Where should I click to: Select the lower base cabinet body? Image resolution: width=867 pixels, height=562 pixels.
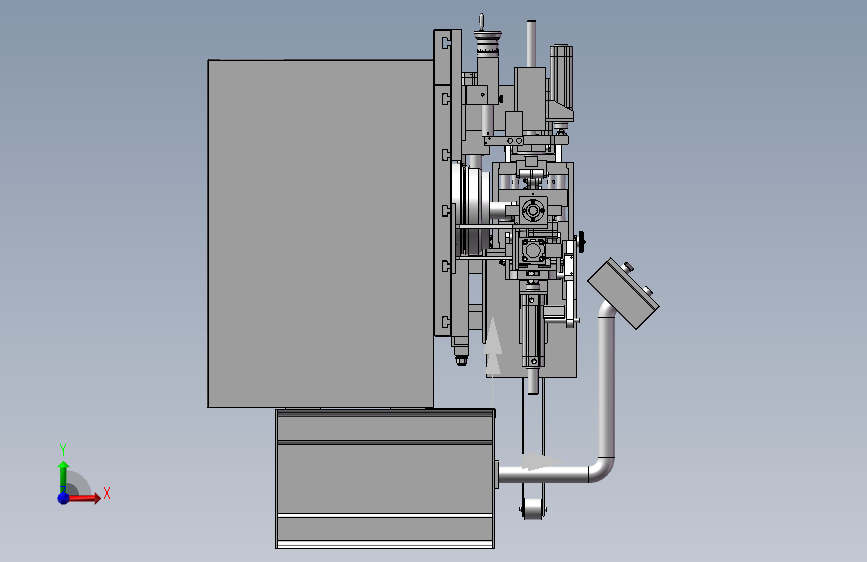point(385,479)
